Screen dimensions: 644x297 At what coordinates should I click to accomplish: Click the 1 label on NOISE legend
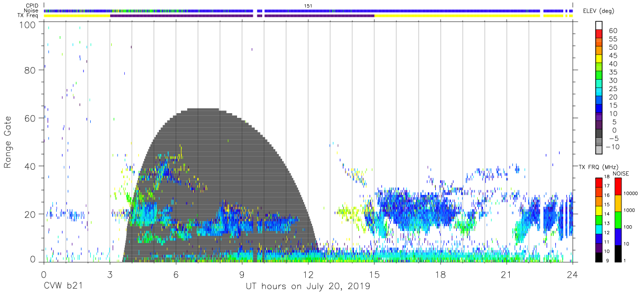tap(625, 260)
